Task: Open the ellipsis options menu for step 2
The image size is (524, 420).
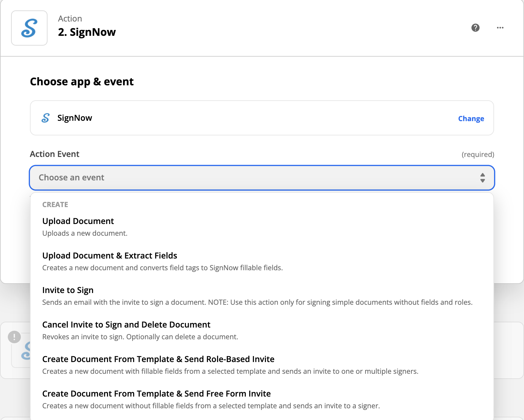Action: [500, 28]
